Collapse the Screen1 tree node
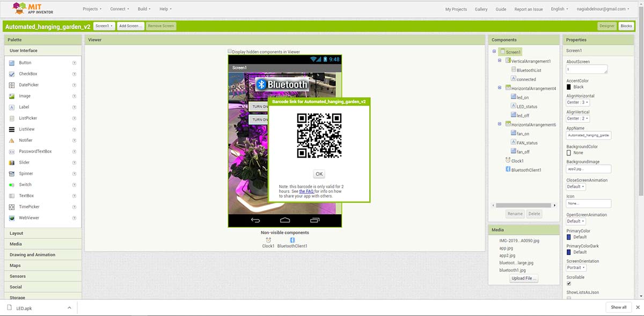644x316 pixels. coord(495,52)
